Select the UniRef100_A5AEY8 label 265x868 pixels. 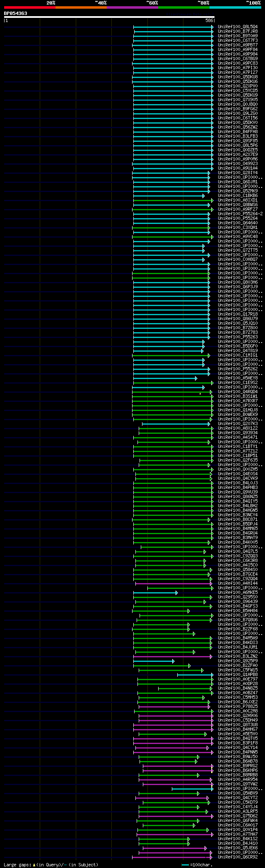click(238, 378)
